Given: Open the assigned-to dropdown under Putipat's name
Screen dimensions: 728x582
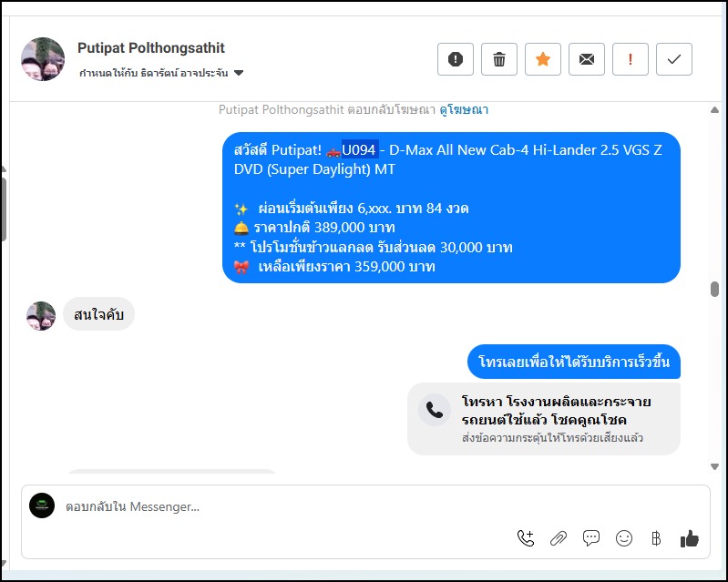Looking at the screenshot, I should [x=161, y=73].
